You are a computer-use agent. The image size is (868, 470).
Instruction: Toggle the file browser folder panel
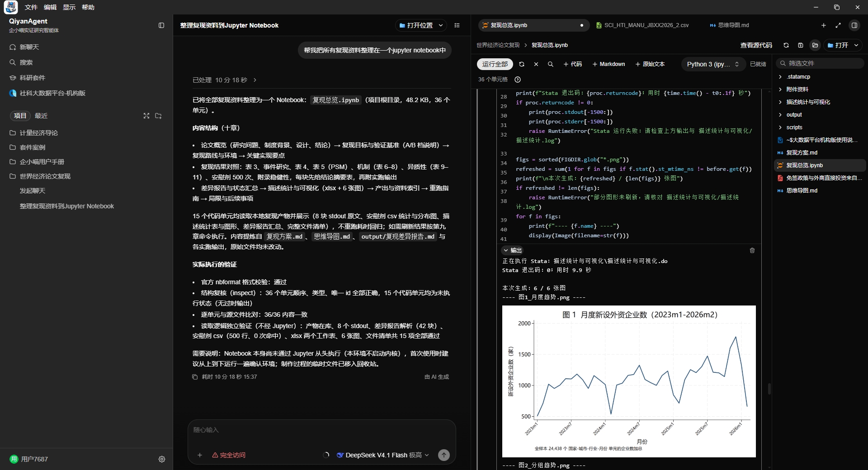(x=815, y=45)
